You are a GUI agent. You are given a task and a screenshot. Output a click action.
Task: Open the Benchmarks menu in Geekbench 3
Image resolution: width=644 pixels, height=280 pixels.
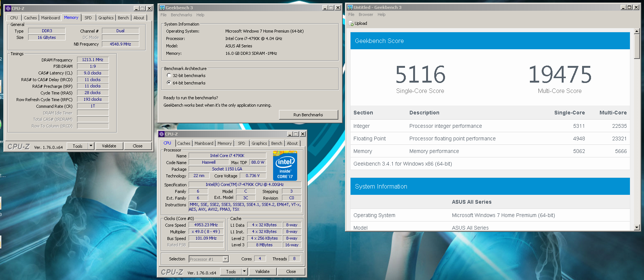click(182, 15)
